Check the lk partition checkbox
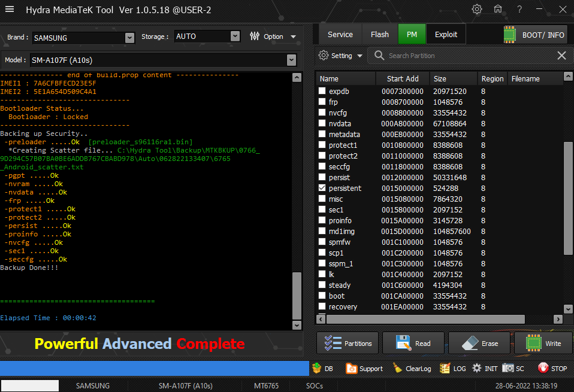The image size is (574, 392). [322, 274]
